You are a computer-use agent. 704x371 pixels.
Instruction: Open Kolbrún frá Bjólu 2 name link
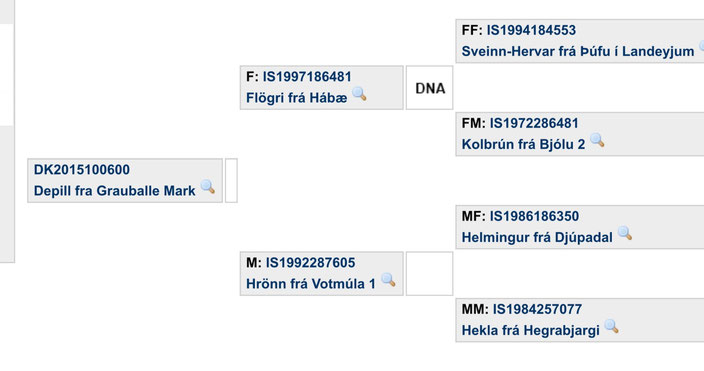pos(524,144)
